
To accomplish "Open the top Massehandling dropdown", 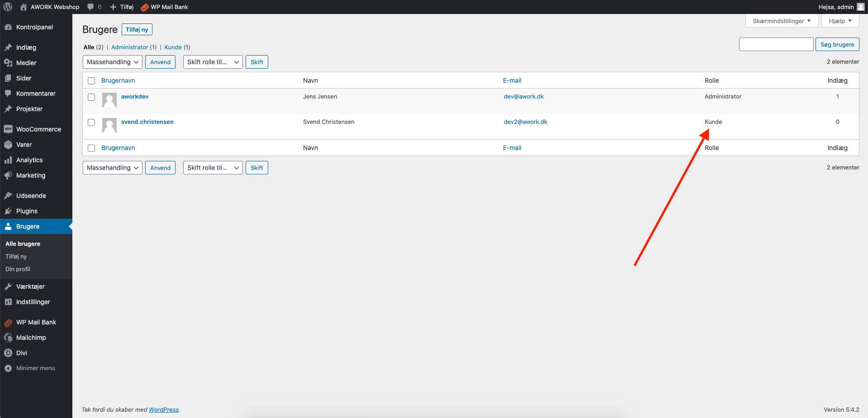I will coord(113,62).
